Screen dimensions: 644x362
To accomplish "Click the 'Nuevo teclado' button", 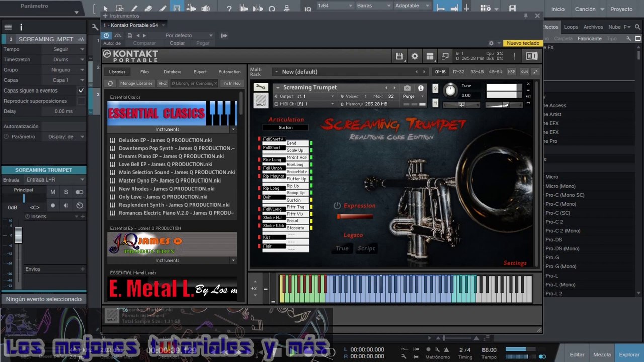I will pyautogui.click(x=523, y=43).
